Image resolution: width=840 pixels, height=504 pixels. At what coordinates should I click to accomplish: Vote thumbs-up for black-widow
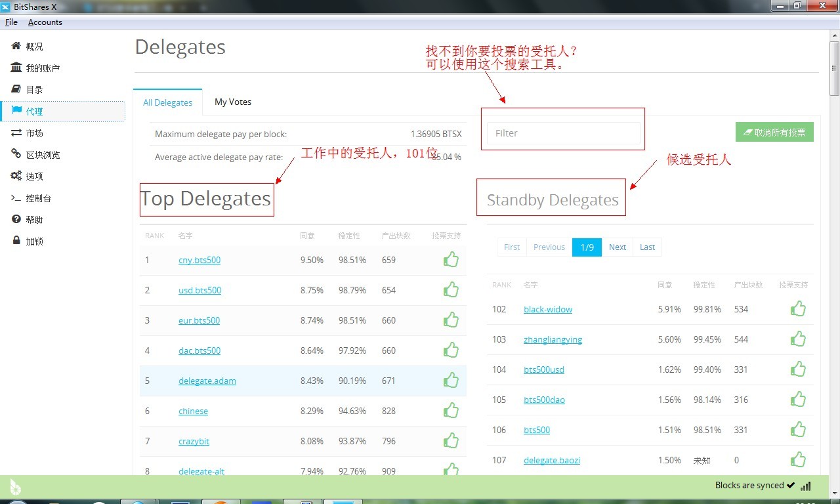798,308
